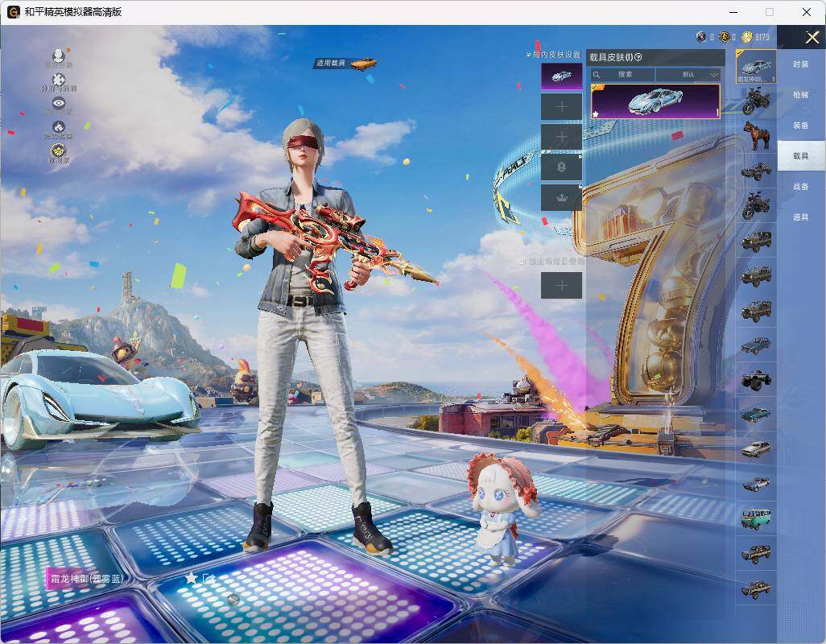Screen dimensions: 826x644
Task: Click the emulator logo in title bar
Action: pos(13,11)
